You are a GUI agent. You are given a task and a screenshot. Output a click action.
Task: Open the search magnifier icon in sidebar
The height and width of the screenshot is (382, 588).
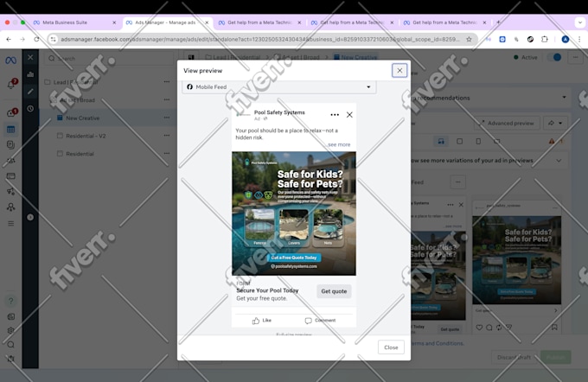[x=11, y=345]
